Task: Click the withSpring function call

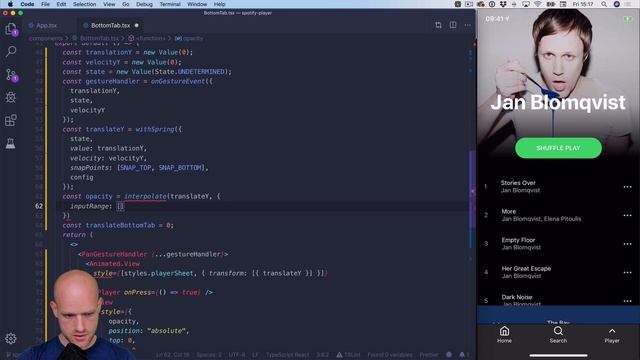Action: 155,129
